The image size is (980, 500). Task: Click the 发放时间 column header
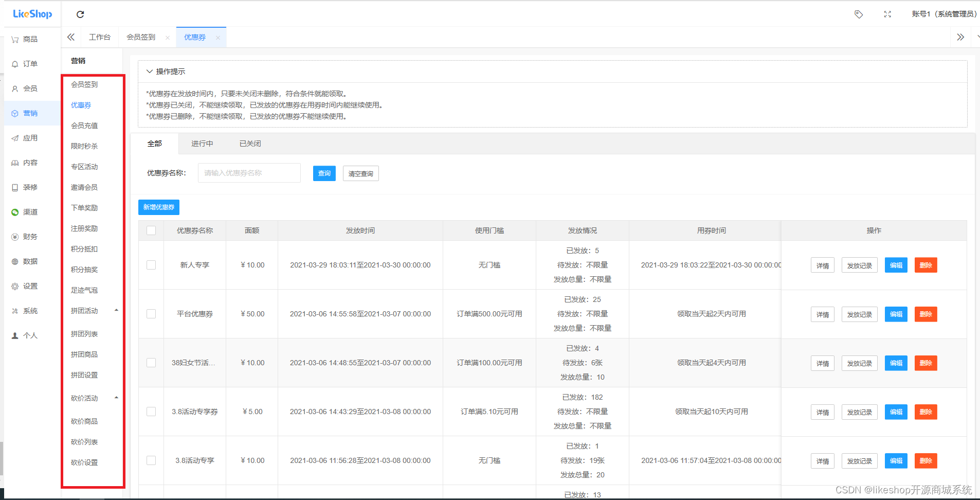tap(360, 230)
